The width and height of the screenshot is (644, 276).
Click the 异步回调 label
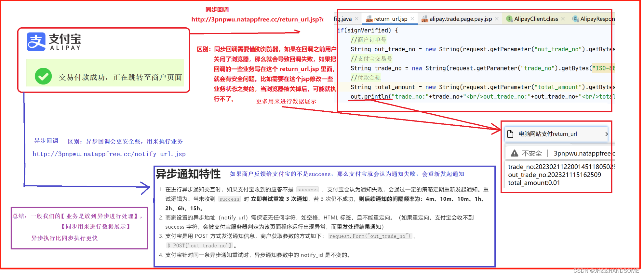coord(46,141)
